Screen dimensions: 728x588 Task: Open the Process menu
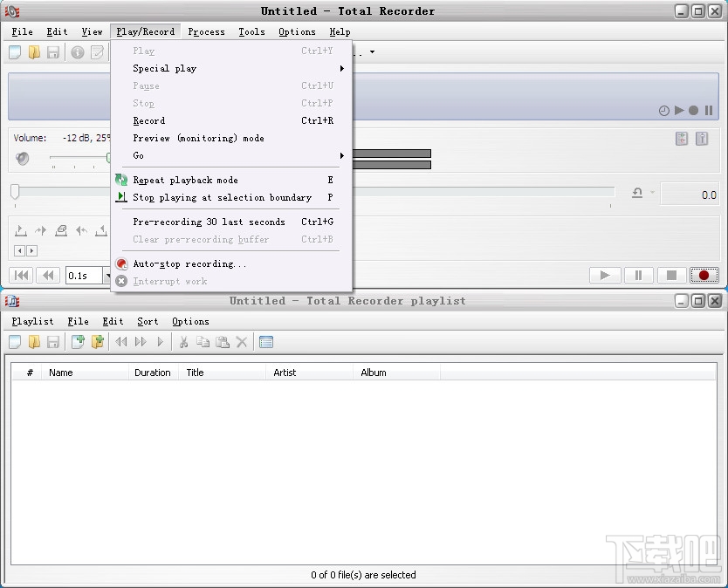[x=206, y=31]
